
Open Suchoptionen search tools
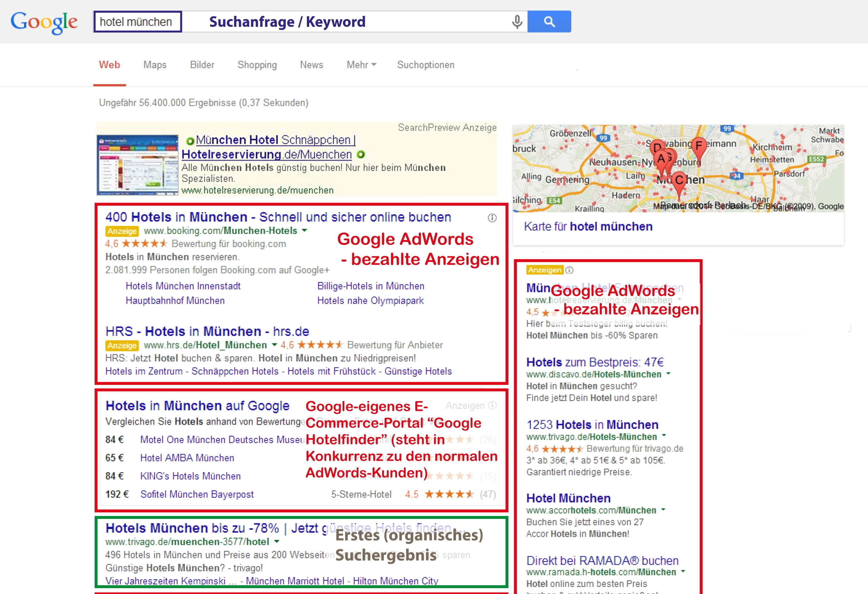click(x=426, y=65)
